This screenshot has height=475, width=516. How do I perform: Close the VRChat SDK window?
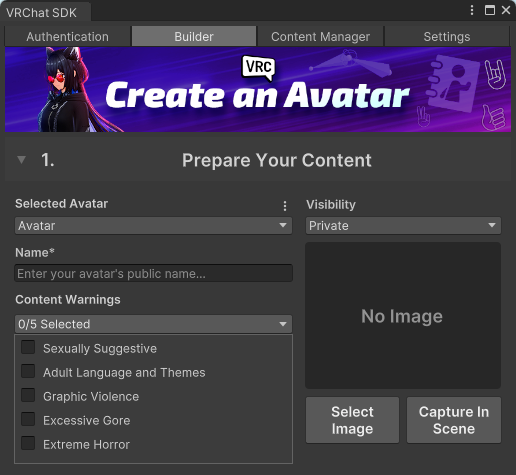pyautogui.click(x=506, y=10)
